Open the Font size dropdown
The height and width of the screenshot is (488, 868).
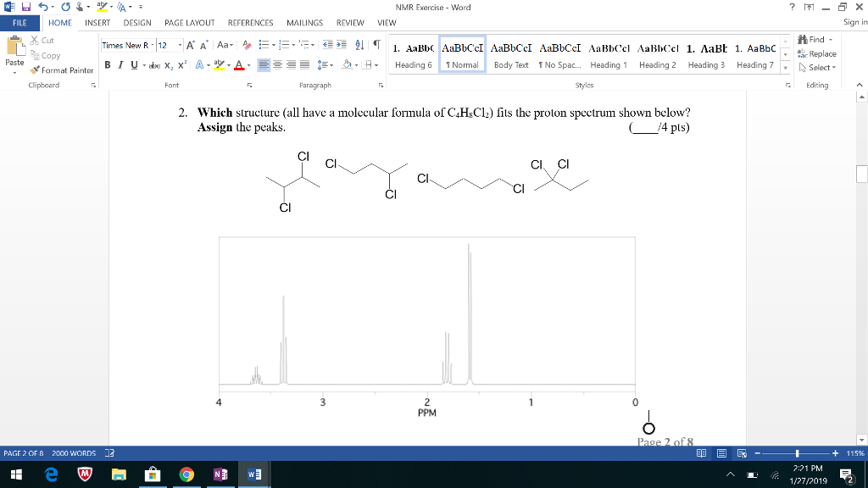tap(181, 45)
